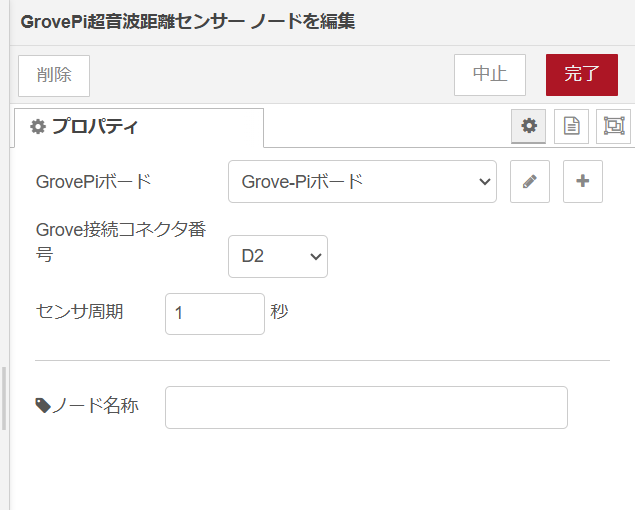
Task: Focus the ノード名称 text field
Action: (x=366, y=407)
